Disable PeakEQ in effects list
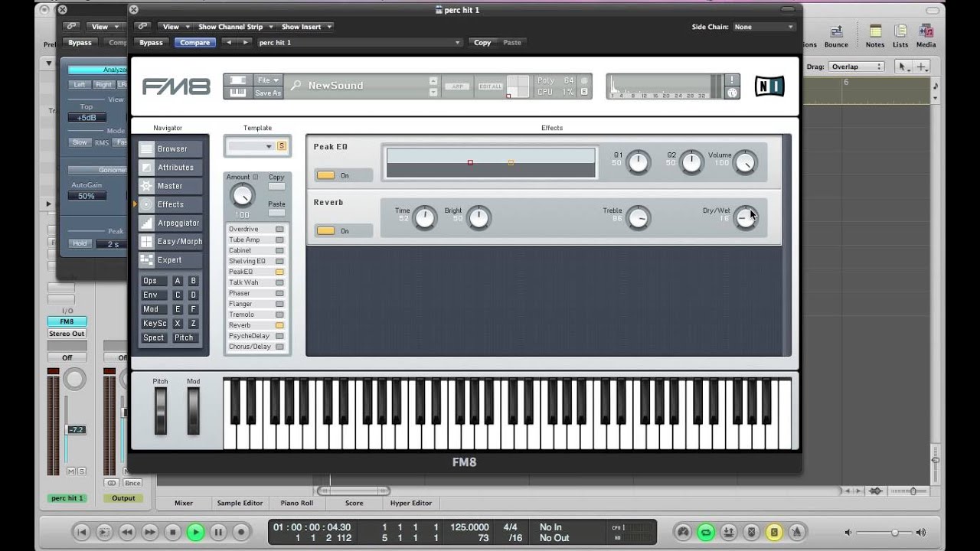 [279, 272]
